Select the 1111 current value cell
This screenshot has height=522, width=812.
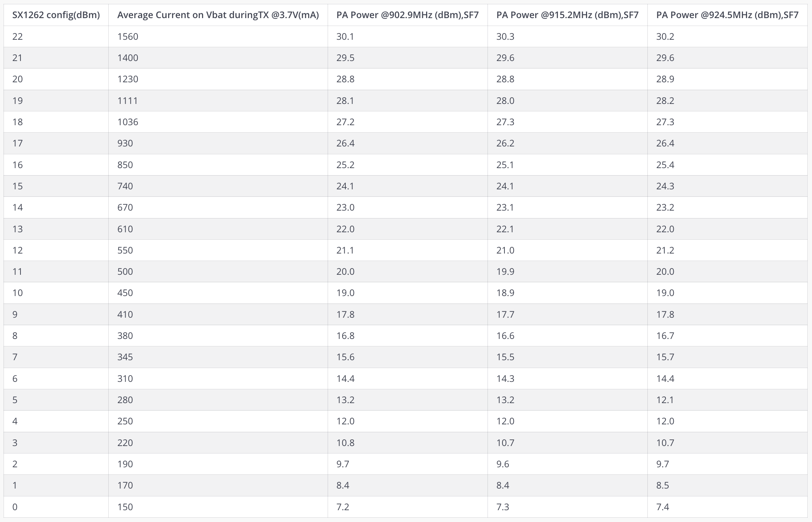click(x=128, y=101)
